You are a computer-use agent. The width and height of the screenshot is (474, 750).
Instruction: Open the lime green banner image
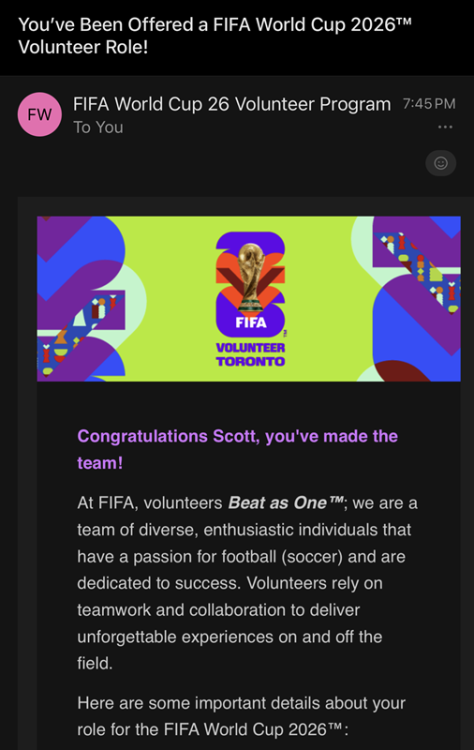point(249,299)
